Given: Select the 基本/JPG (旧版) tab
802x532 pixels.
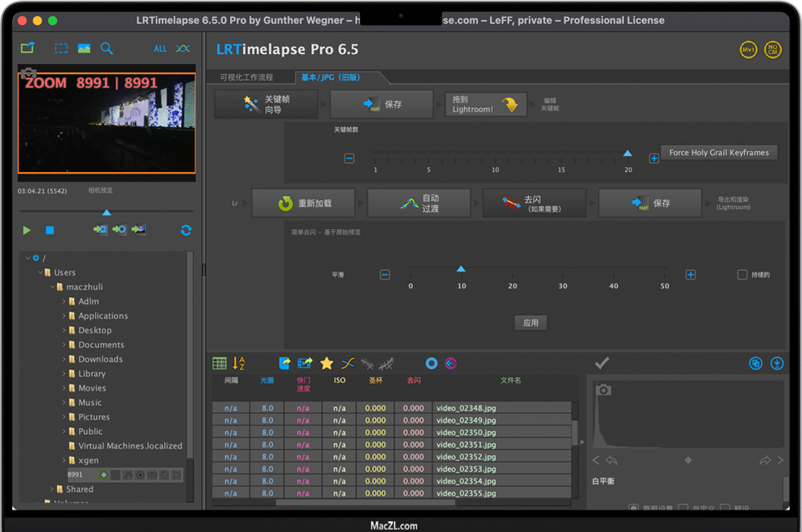Looking at the screenshot, I should point(331,77).
